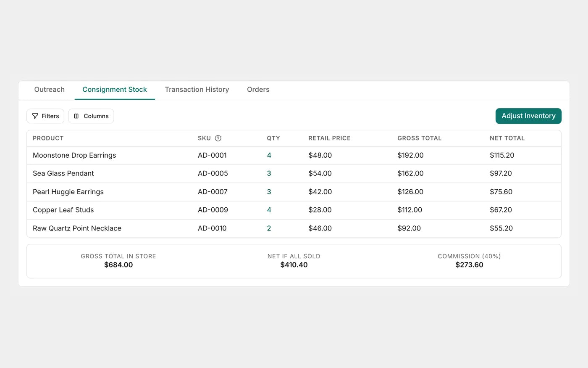The width and height of the screenshot is (588, 368).
Task: Click SKU value AD-0009
Action: [x=213, y=210]
